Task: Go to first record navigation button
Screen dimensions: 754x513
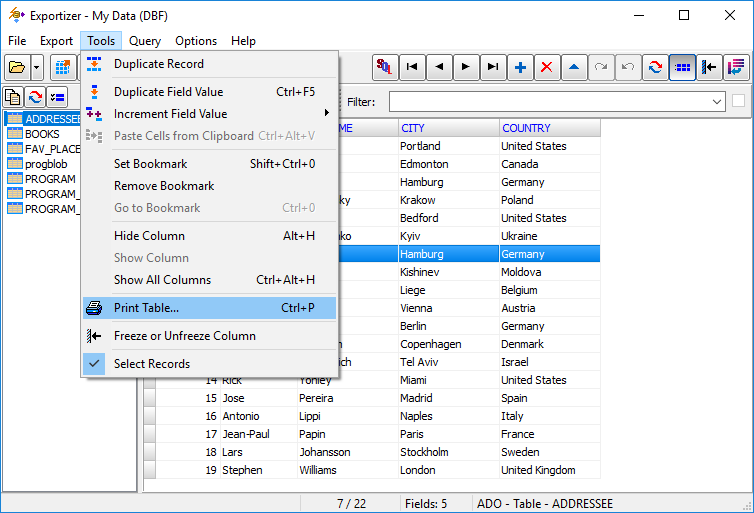Action: (x=412, y=67)
